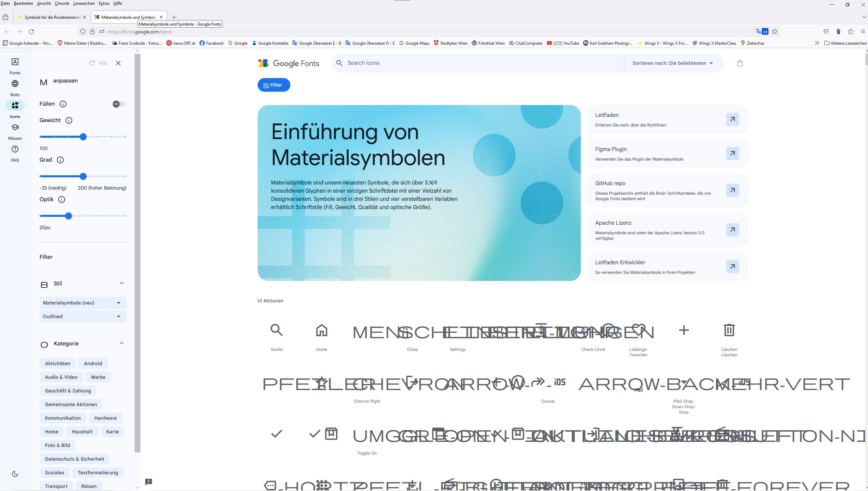Click the Check Circle icon
The height and width of the screenshot is (491, 868).
(593, 331)
